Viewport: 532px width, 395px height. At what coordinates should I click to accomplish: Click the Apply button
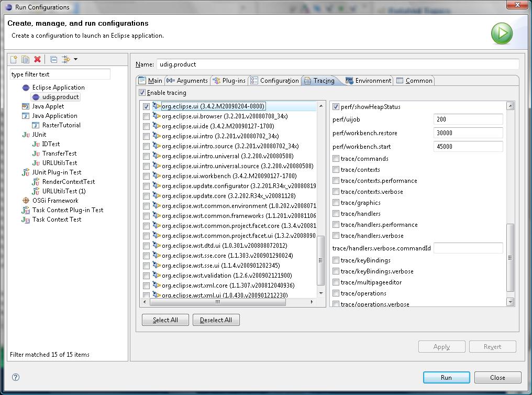point(442,347)
